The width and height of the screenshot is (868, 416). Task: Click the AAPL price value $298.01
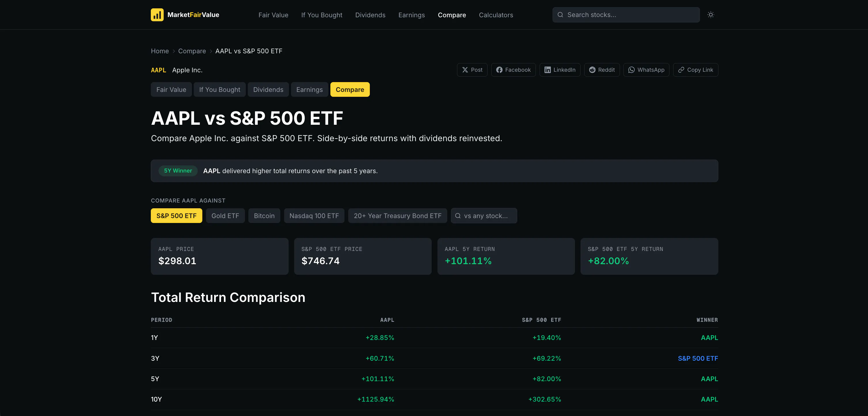pyautogui.click(x=177, y=261)
